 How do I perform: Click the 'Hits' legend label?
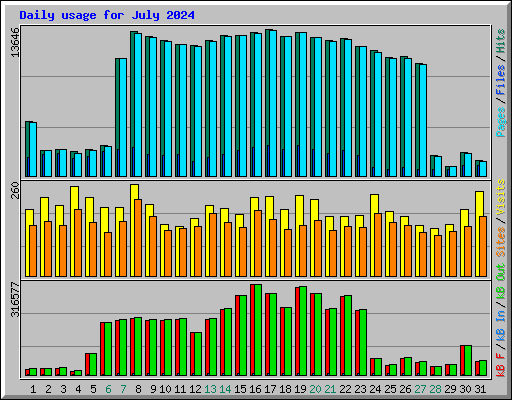point(501,41)
